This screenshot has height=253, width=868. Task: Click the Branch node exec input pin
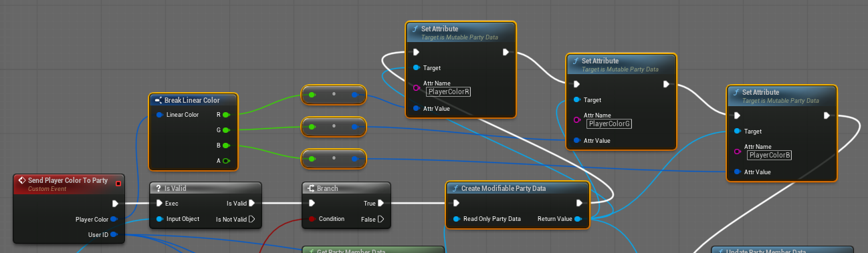point(312,204)
